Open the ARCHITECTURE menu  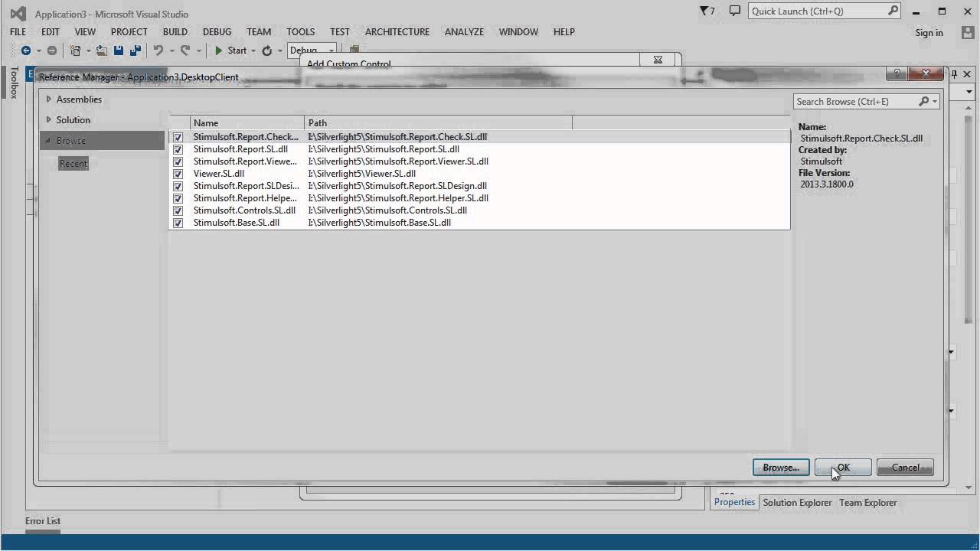(397, 31)
